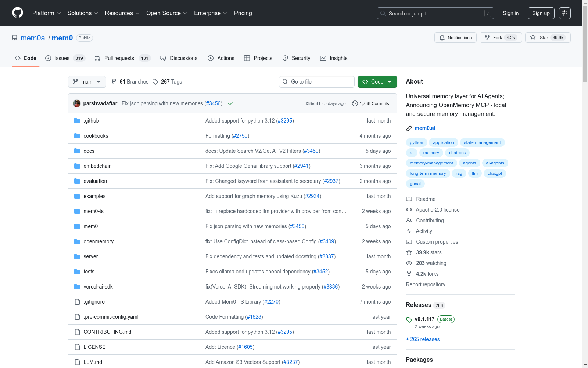
Task: Click the LICENSE file icon
Action: coord(77,347)
